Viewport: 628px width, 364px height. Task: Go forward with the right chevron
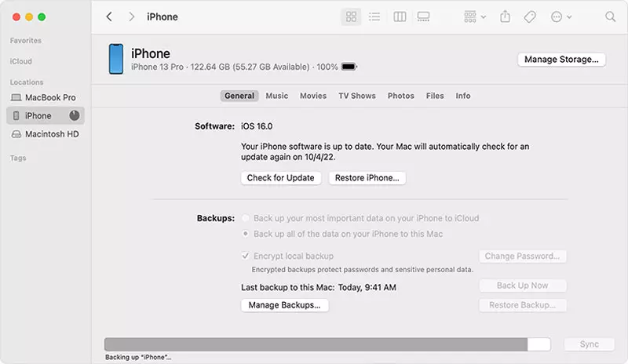point(131,16)
